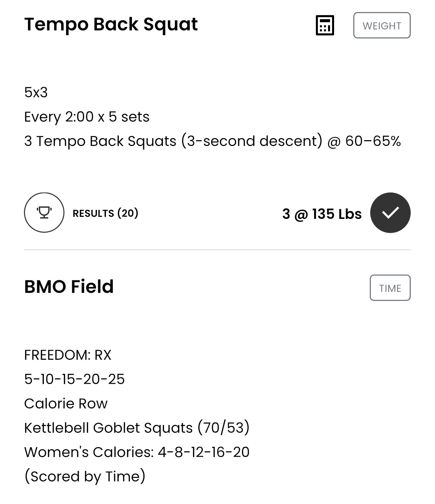Select the BMO Field workout heading
This screenshot has width=435, height=504.
69,286
